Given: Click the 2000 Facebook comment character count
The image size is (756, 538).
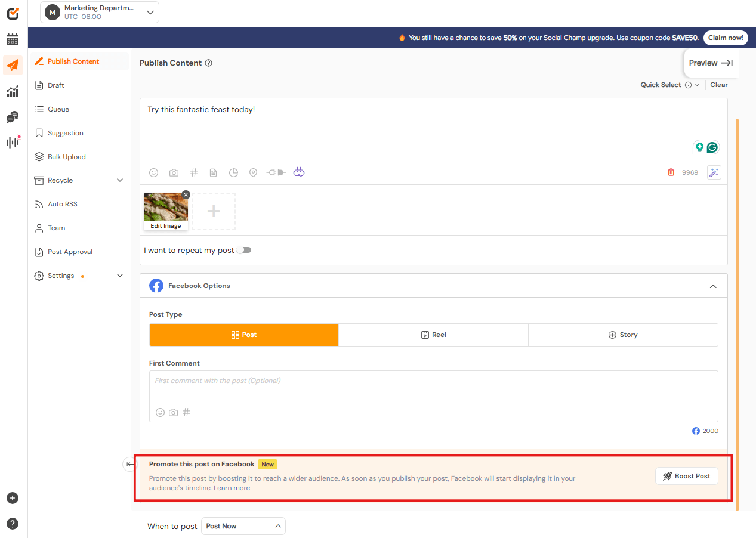Looking at the screenshot, I should click(x=710, y=431).
